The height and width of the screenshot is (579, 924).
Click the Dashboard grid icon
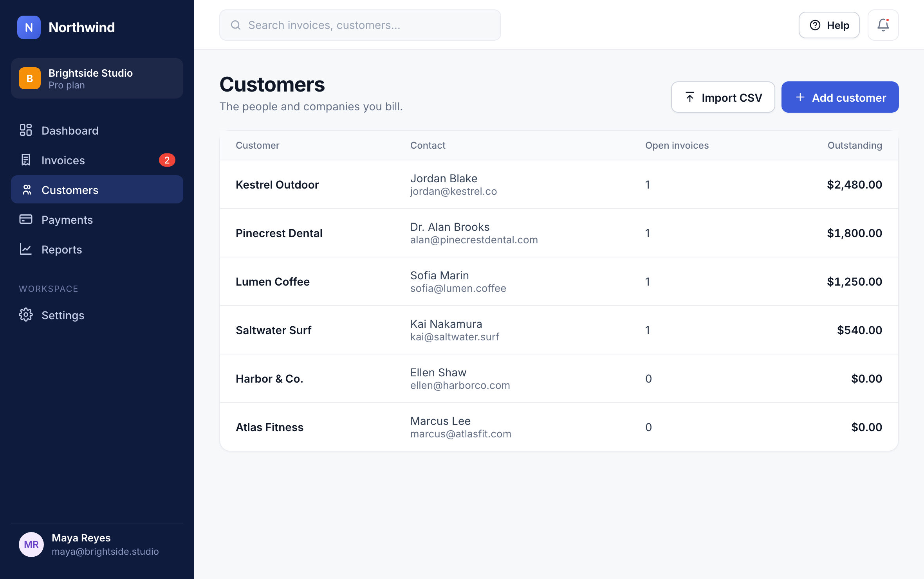coord(26,130)
